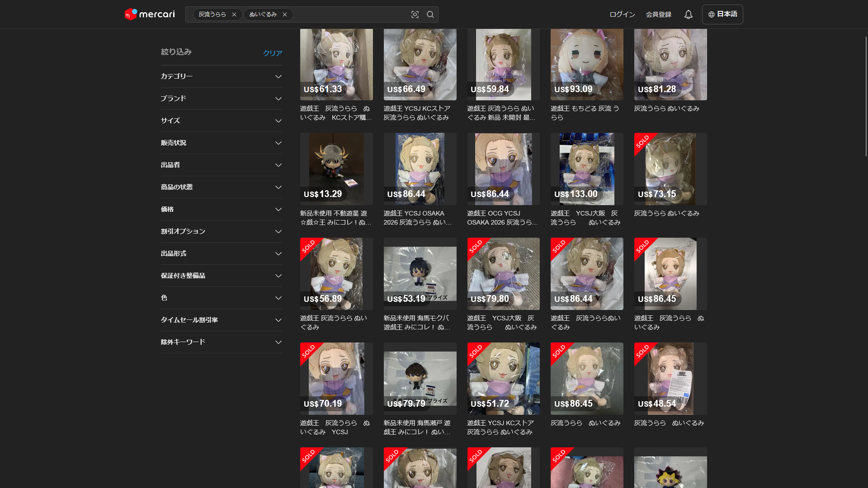This screenshot has width=868, height=488.
Task: Expand the 保証付き整備品 filter
Action: pos(222,276)
